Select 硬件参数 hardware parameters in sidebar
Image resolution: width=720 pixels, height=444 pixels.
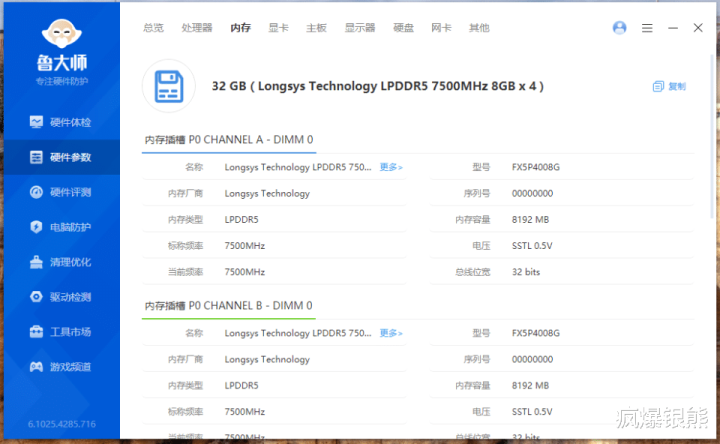click(x=61, y=157)
